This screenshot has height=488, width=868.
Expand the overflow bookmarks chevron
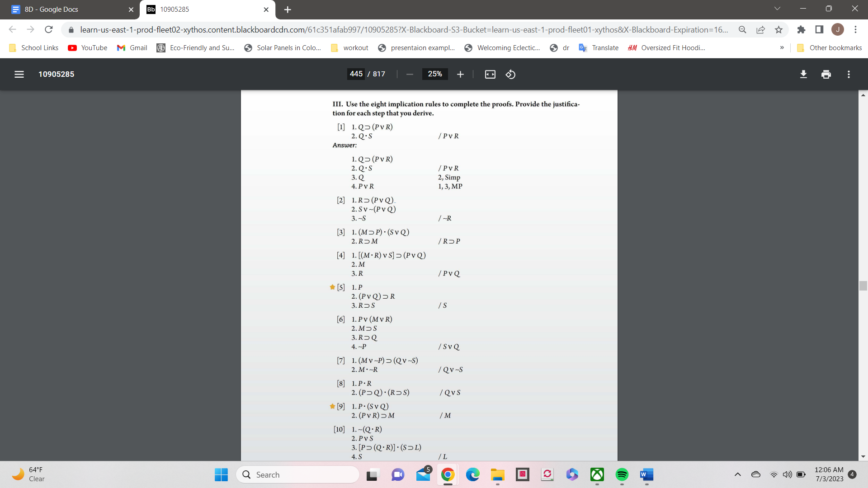point(782,47)
